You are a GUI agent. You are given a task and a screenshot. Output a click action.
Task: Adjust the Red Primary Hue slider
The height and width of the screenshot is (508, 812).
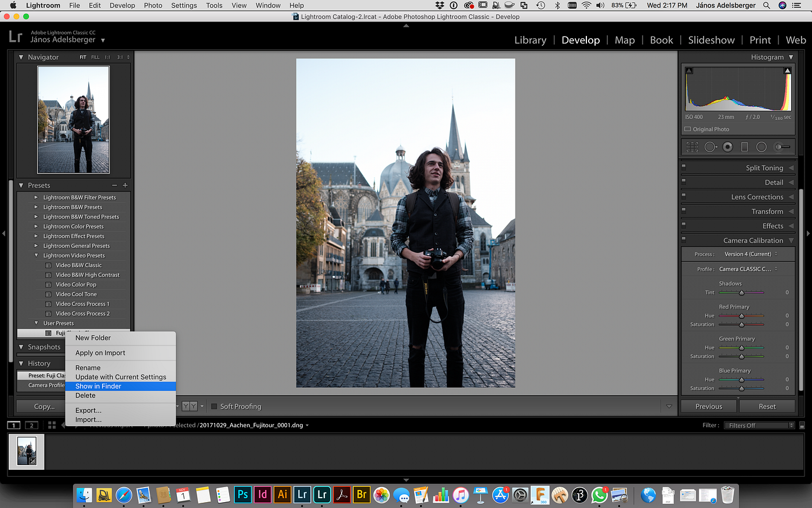[x=741, y=316]
